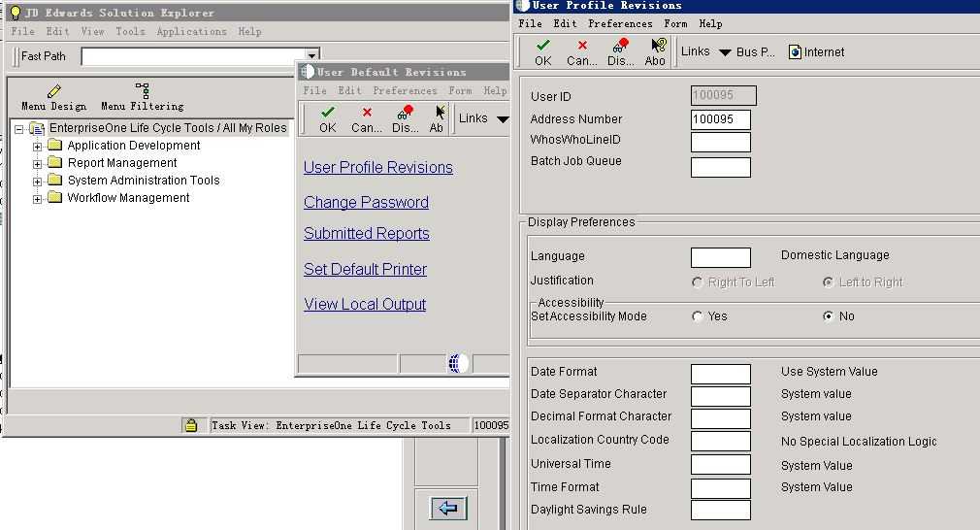
Task: Select Yes for Set Accessibility Mode
Action: click(x=698, y=316)
